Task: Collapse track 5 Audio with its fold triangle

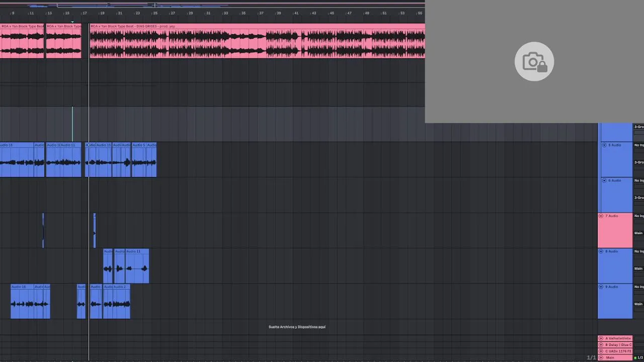Action: [x=604, y=145]
